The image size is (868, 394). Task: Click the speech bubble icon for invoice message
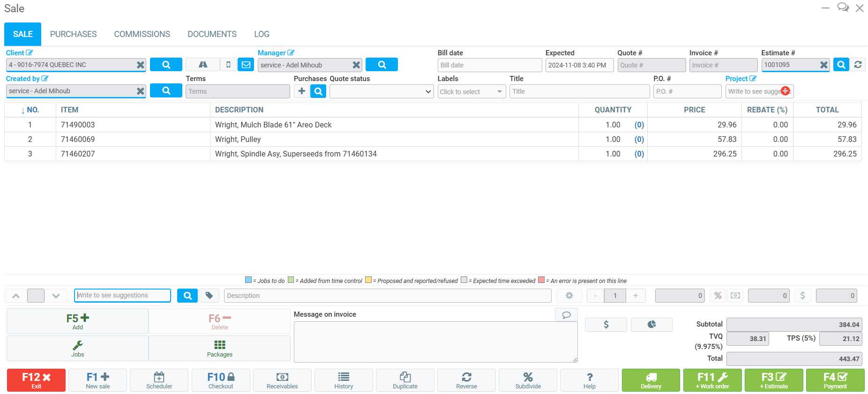coord(566,315)
